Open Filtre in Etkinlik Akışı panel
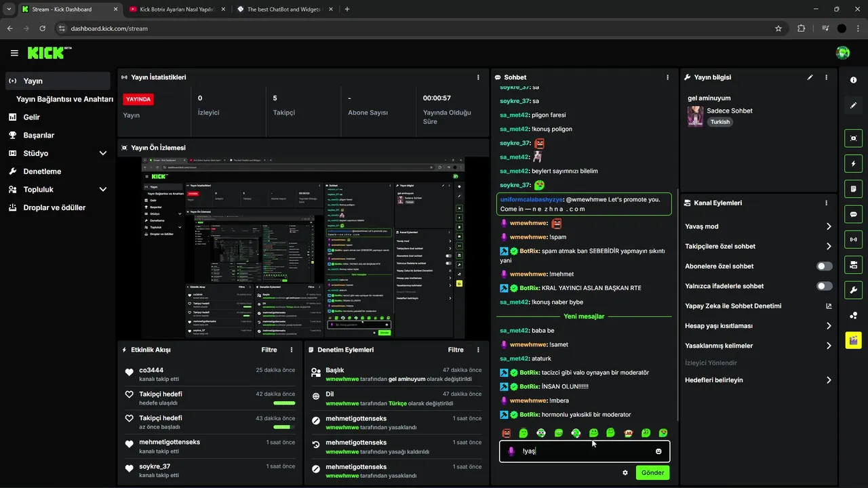 tap(269, 350)
